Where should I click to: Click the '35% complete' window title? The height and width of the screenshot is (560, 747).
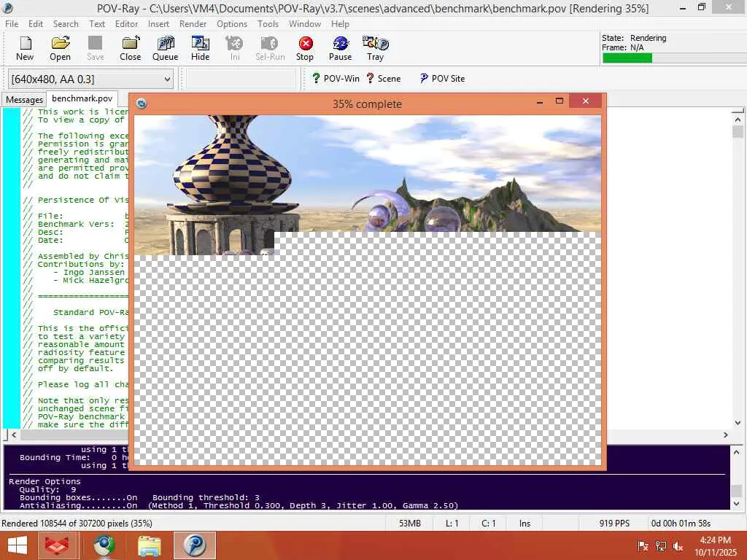click(367, 104)
